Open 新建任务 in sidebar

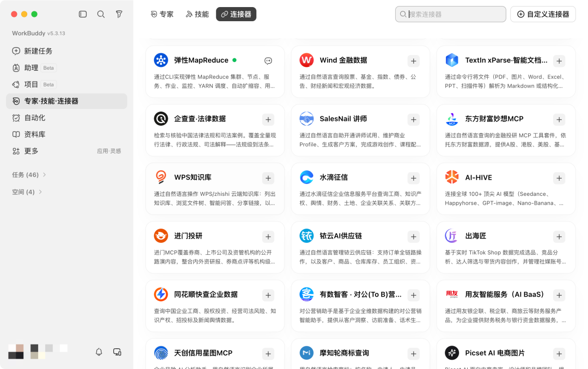[66, 51]
